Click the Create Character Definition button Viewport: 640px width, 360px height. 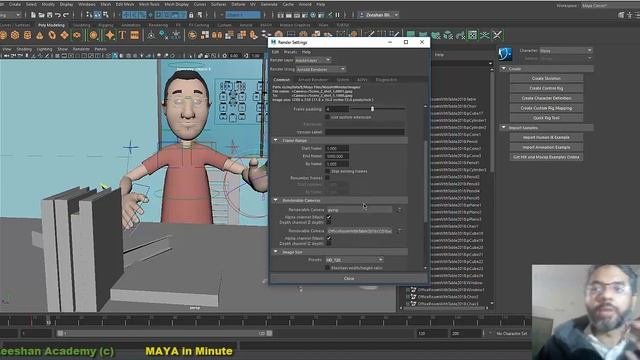coord(546,98)
